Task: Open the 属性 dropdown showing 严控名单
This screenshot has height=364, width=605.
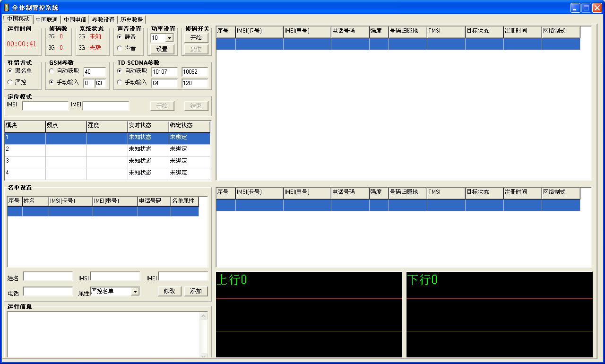Action: [x=135, y=291]
